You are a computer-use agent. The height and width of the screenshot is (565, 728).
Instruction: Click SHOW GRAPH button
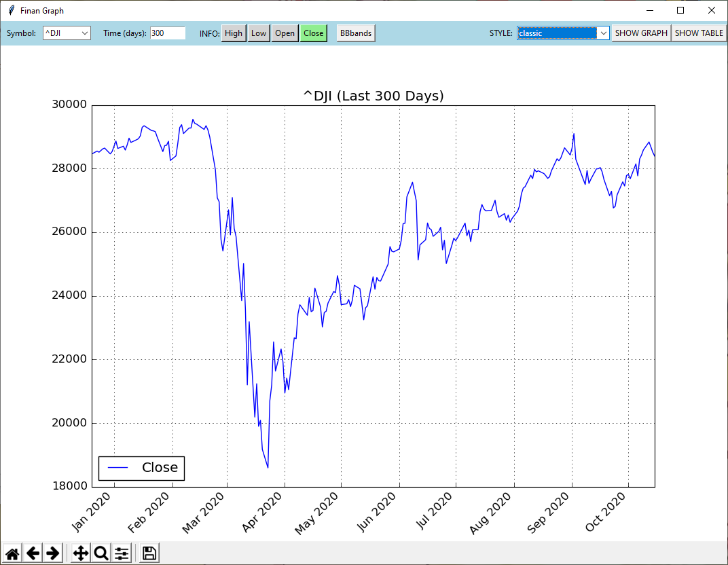click(x=641, y=33)
